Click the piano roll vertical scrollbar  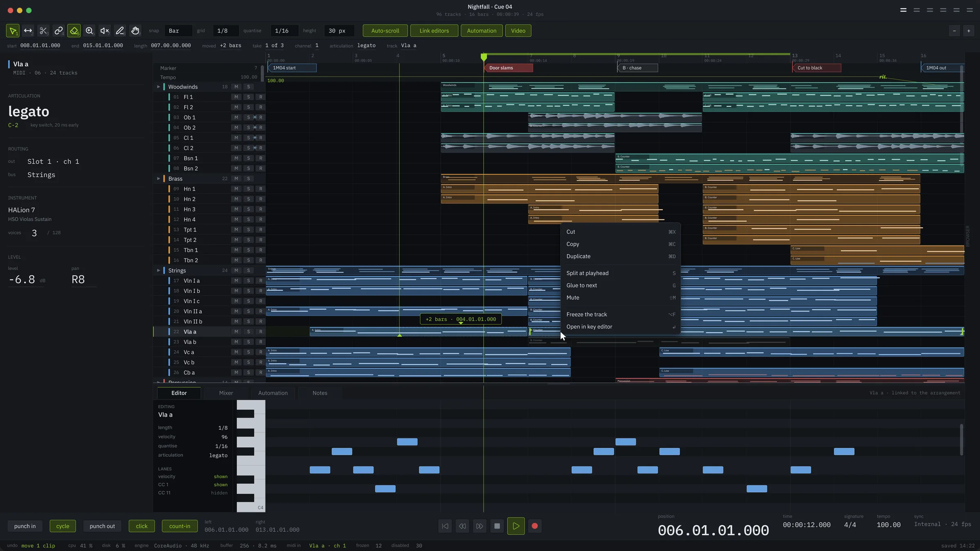click(x=961, y=440)
